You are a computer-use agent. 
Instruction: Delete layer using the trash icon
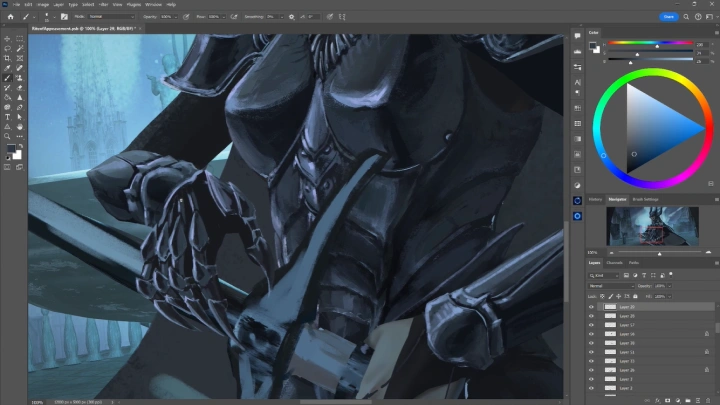click(x=708, y=401)
